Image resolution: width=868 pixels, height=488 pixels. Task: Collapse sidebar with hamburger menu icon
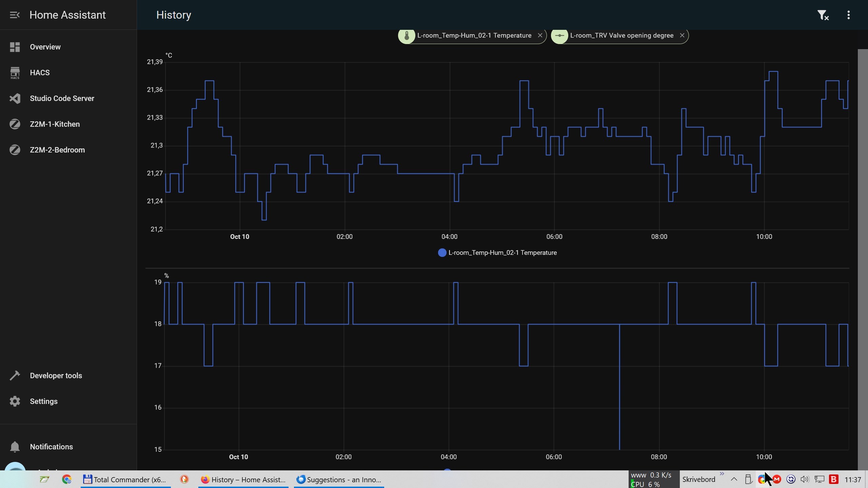(x=15, y=15)
